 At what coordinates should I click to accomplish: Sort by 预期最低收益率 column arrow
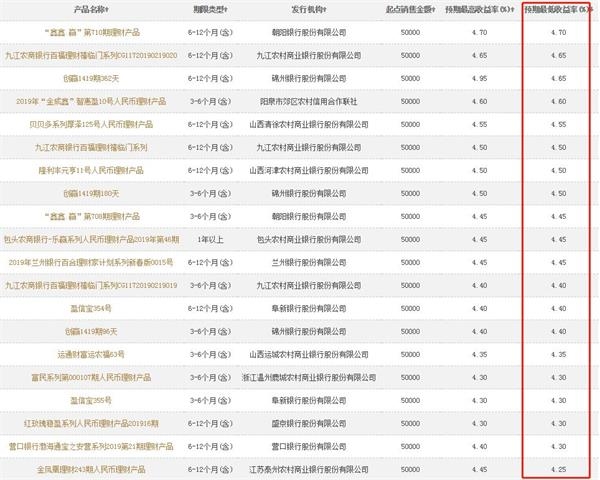click(590, 10)
